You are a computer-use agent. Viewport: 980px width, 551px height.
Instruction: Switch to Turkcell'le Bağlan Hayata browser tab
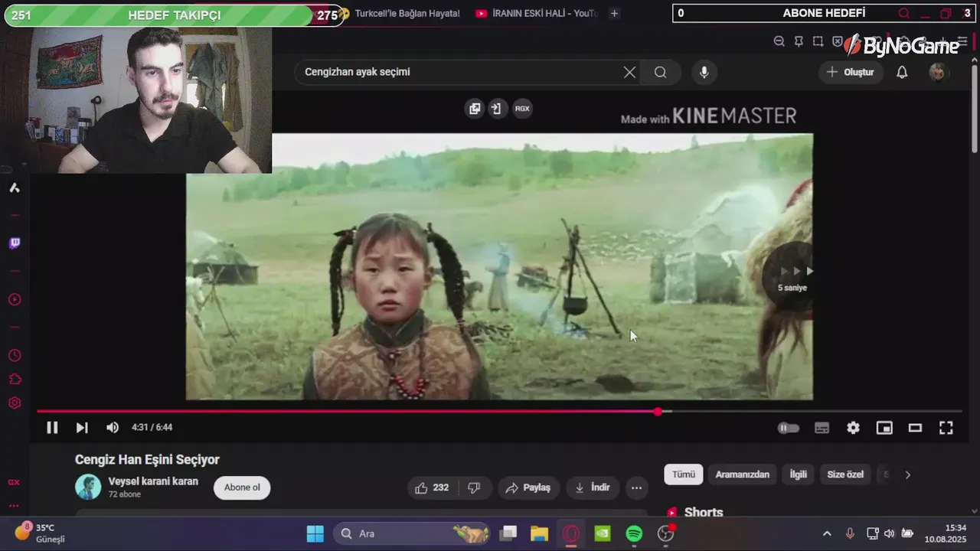[401, 13]
